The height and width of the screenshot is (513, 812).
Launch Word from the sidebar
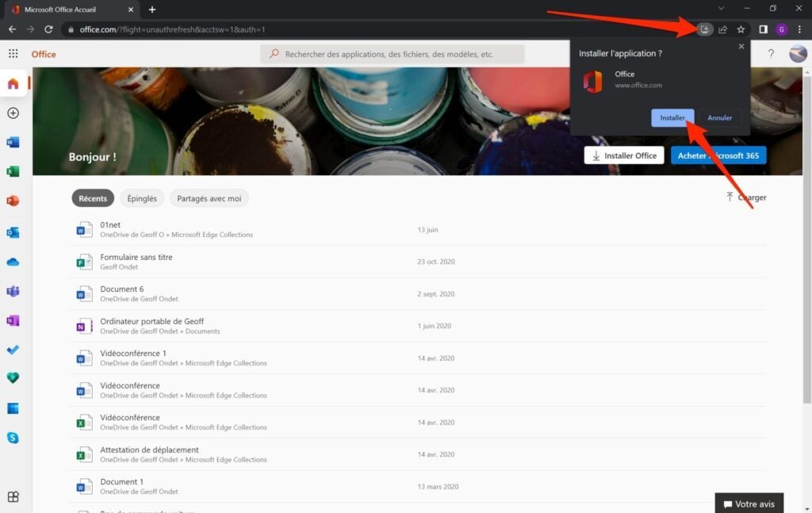tap(13, 142)
